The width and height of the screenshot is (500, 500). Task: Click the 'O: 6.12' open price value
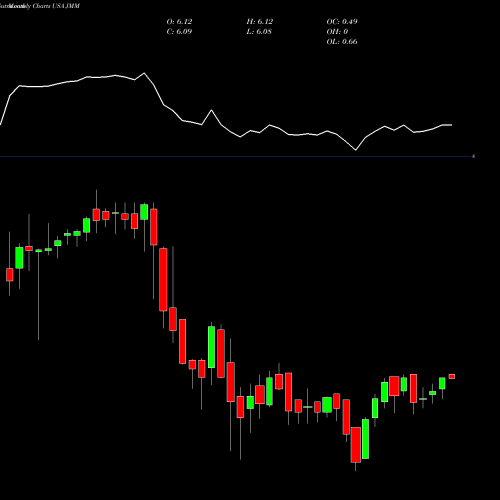[x=179, y=21]
